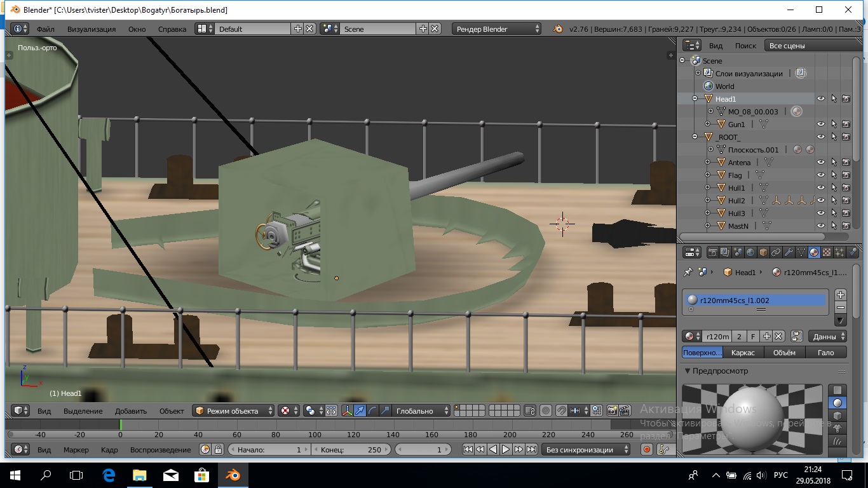Expand the Antena tree item
Viewport: 868px width, 488px height.
click(x=707, y=163)
